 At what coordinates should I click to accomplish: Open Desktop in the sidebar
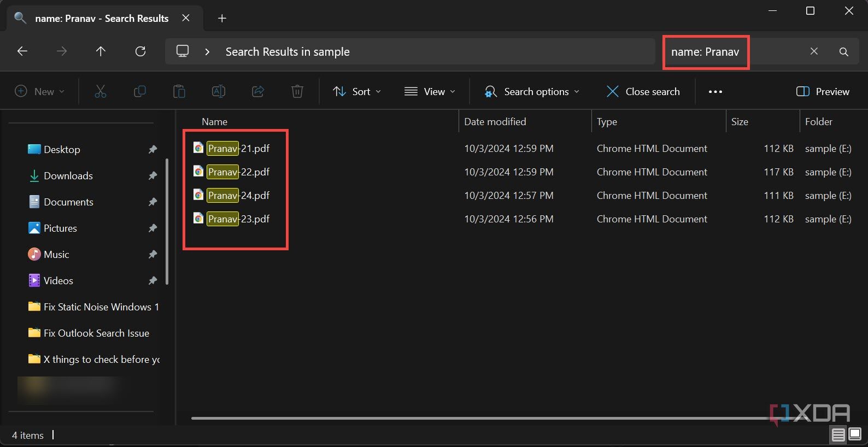pyautogui.click(x=62, y=150)
